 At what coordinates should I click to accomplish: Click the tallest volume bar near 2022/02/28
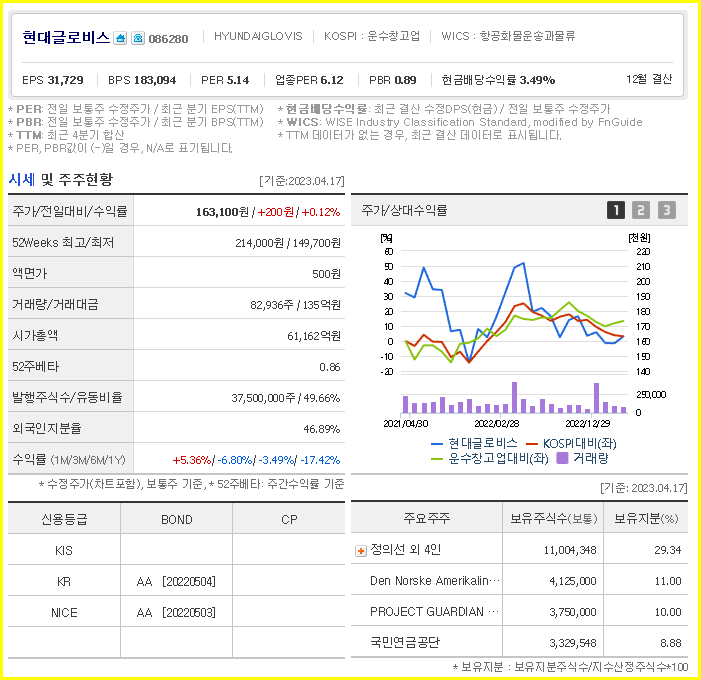pos(515,397)
